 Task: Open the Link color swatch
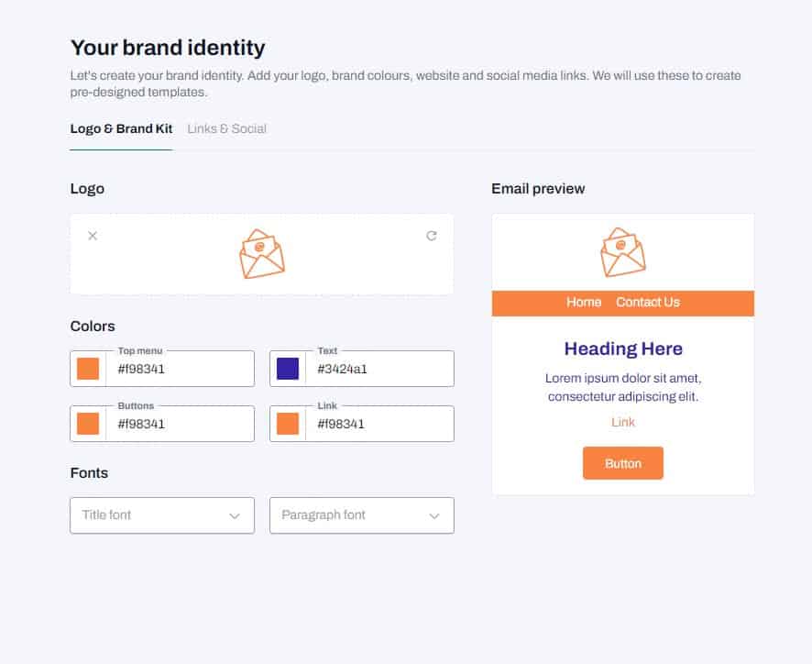[x=288, y=424]
